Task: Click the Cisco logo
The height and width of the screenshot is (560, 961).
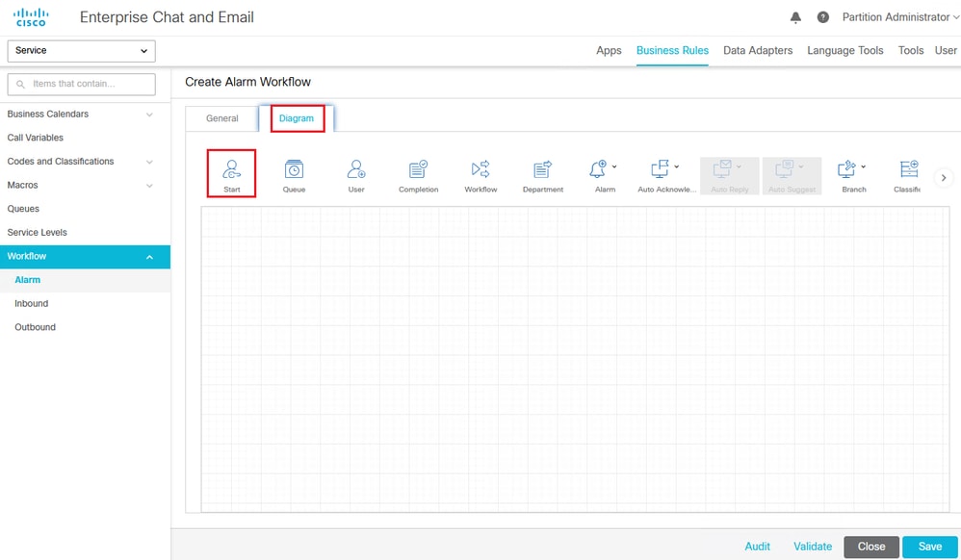Action: click(31, 17)
